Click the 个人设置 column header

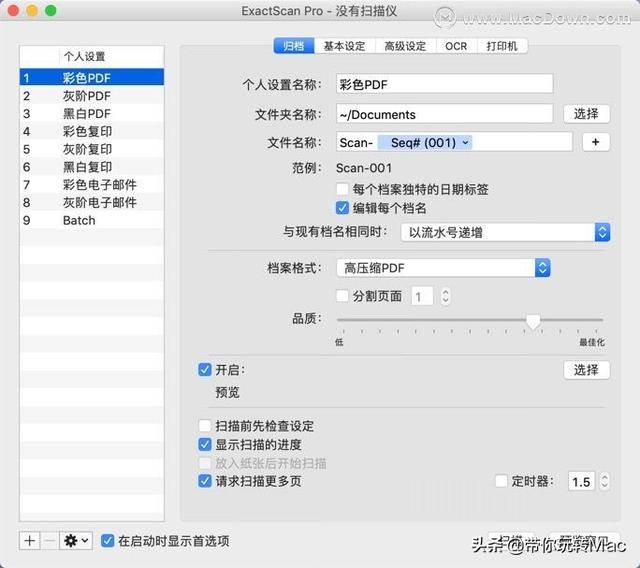pyautogui.click(x=111, y=56)
